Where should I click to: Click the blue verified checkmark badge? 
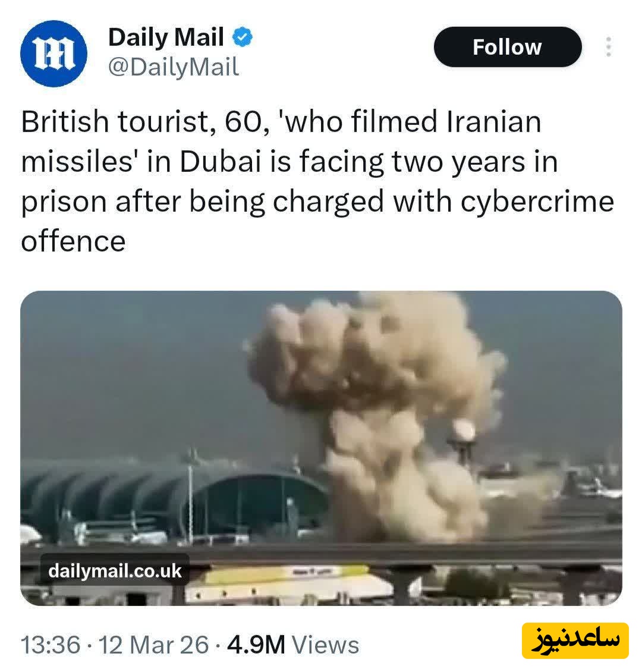[x=243, y=37]
